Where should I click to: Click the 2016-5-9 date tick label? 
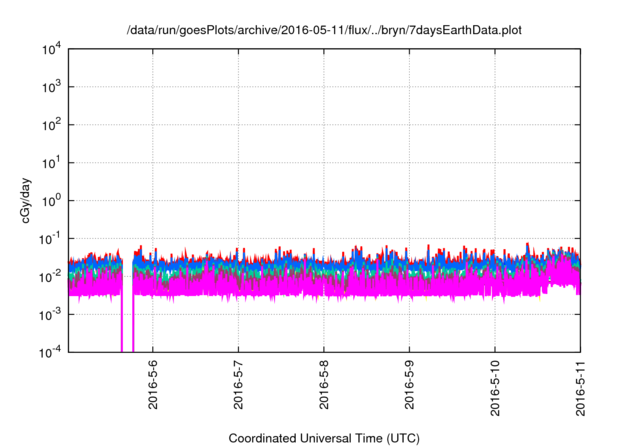click(409, 385)
